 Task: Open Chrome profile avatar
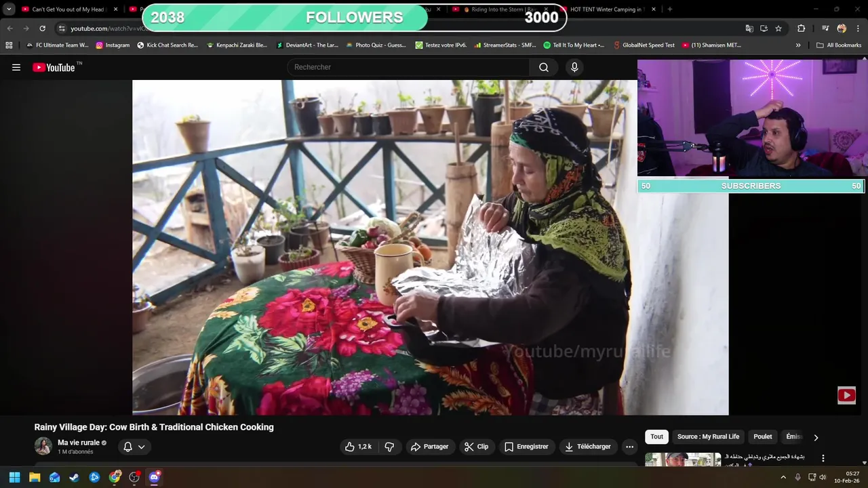coord(842,28)
